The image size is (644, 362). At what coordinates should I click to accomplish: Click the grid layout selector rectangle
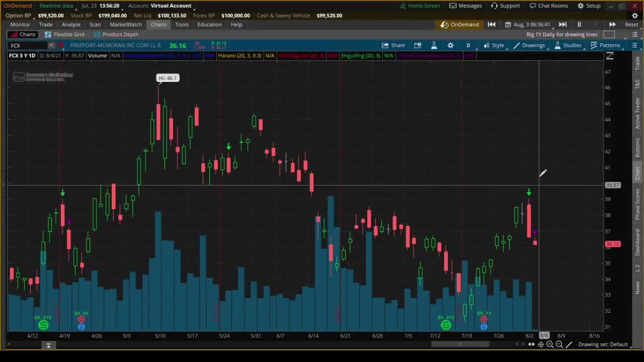[x=609, y=34]
